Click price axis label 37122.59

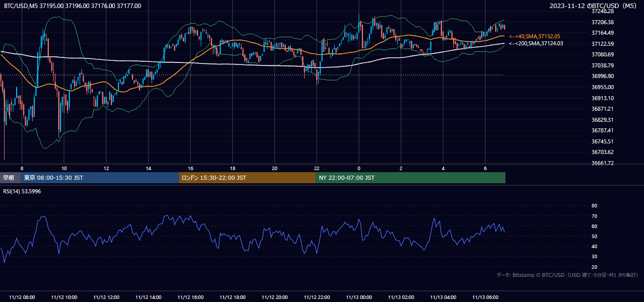point(602,44)
